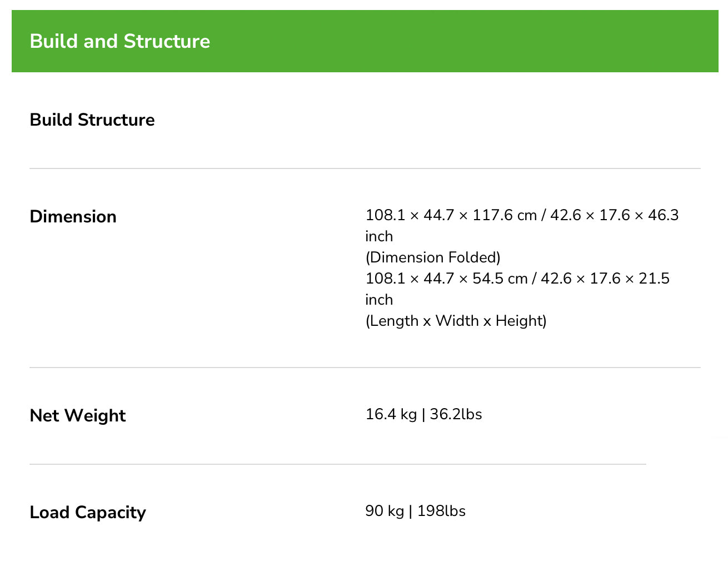This screenshot has width=728, height=561.
Task: Click the 108.1 × 44.7 × 117.6 cm text
Action: [451, 215]
